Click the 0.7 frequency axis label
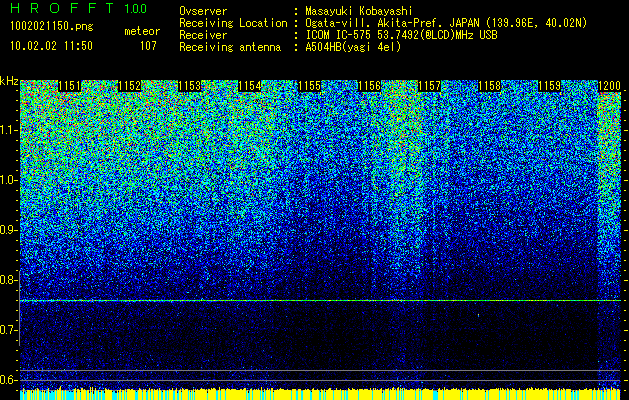 coord(8,330)
